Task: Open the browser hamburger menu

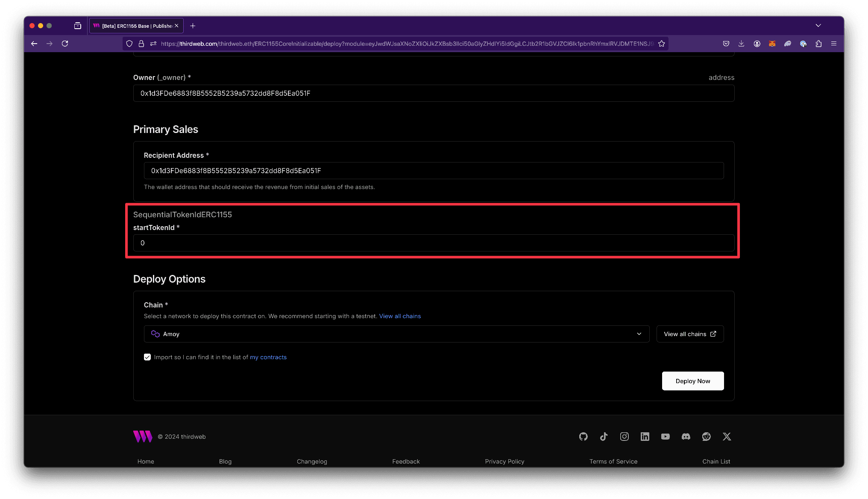Action: click(834, 43)
